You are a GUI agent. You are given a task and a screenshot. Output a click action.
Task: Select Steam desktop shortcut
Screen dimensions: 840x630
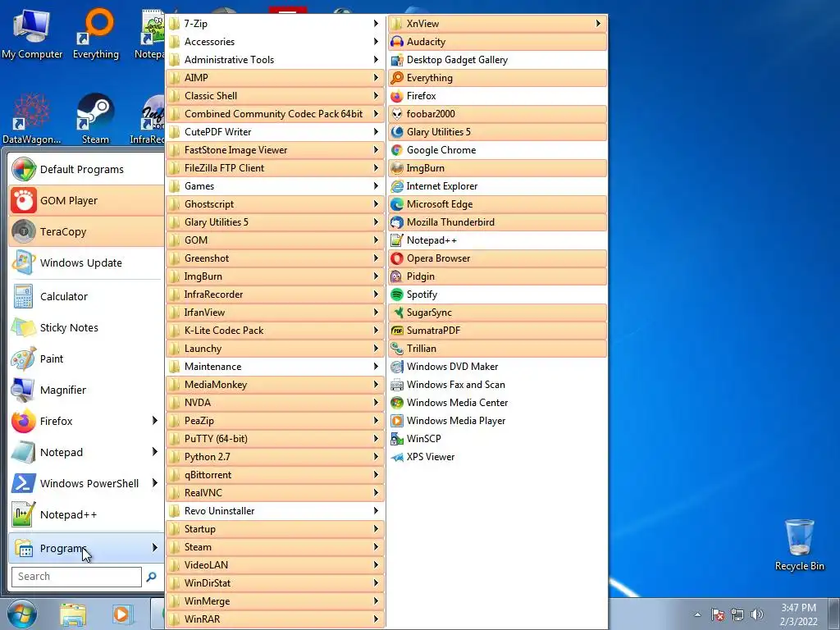tap(95, 119)
